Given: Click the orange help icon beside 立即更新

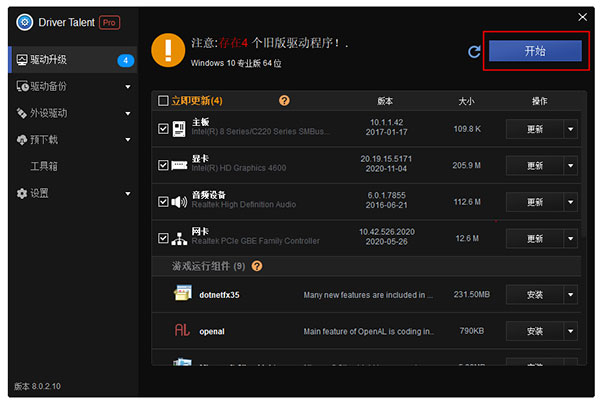Looking at the screenshot, I should tap(284, 101).
